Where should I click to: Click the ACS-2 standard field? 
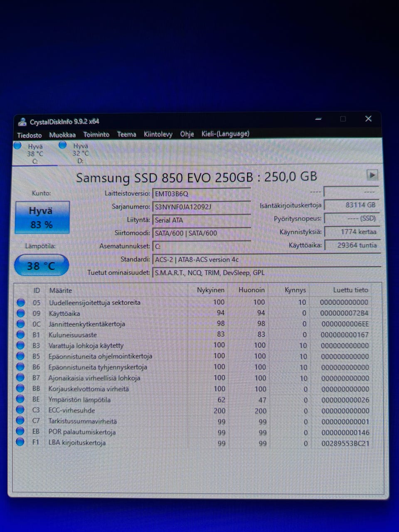pos(266,260)
